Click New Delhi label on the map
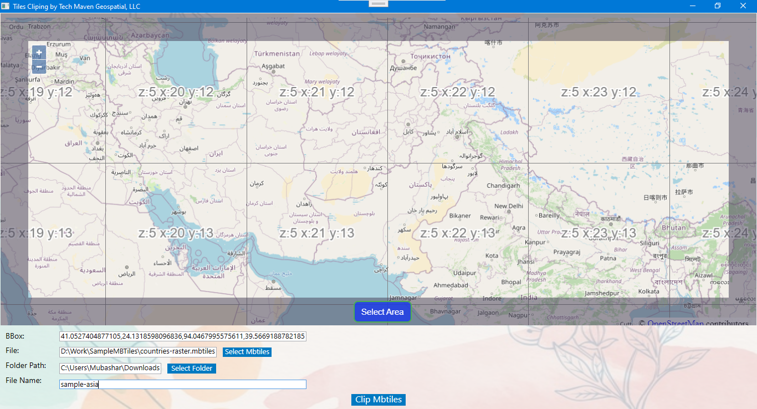 pyautogui.click(x=508, y=206)
